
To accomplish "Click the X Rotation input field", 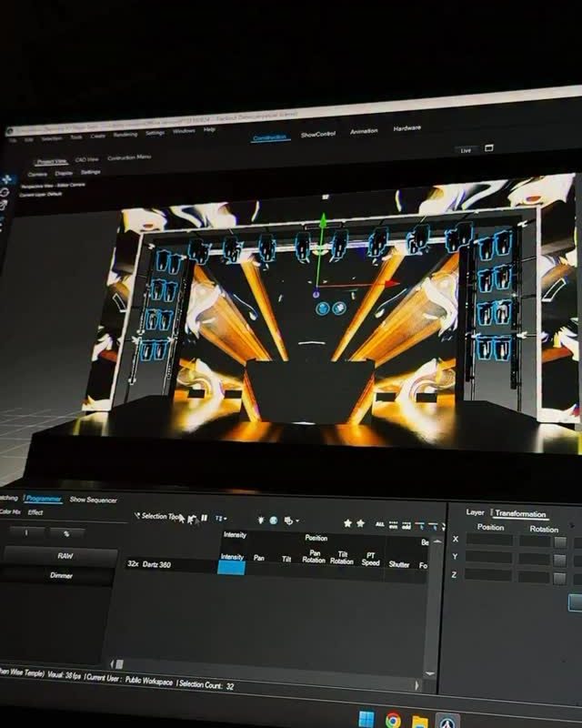I will pyautogui.click(x=535, y=541).
